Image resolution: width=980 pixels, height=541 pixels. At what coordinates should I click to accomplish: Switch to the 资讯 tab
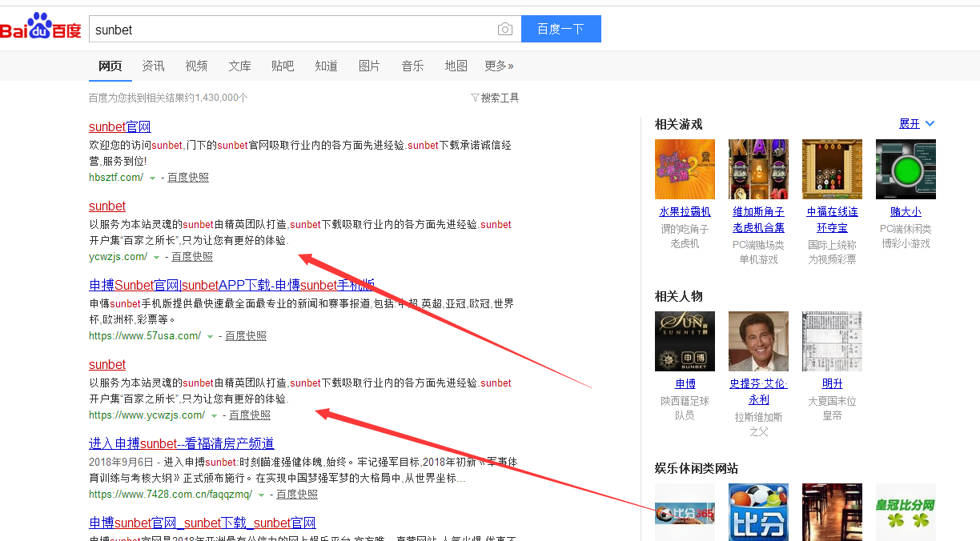(x=153, y=66)
